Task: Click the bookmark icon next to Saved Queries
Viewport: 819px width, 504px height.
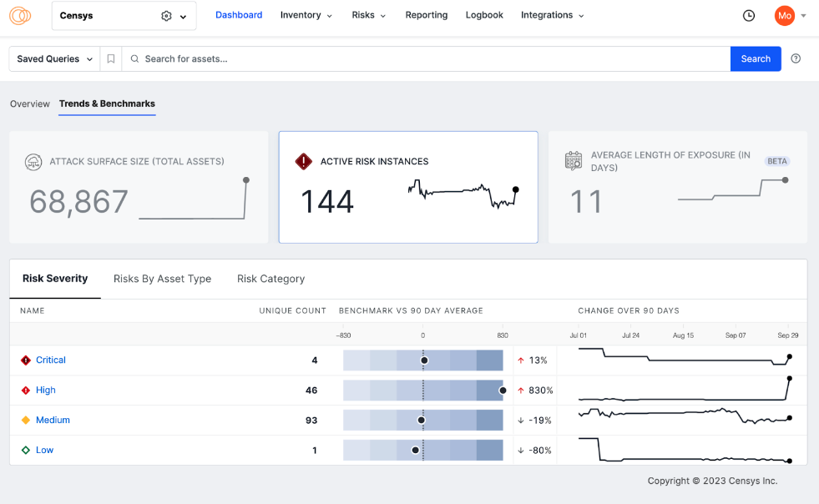Action: pyautogui.click(x=111, y=58)
